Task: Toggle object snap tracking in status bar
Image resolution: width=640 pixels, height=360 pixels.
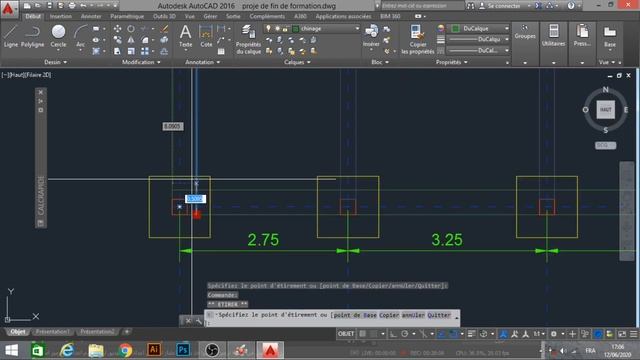Action: [442, 334]
